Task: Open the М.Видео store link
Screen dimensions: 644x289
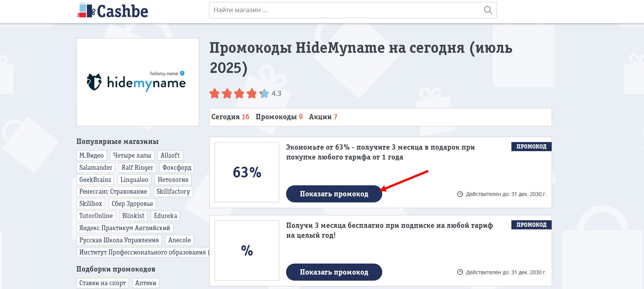Action: coord(92,155)
